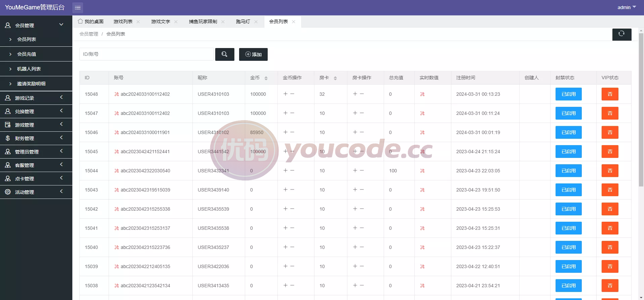The width and height of the screenshot is (644, 300).
Task: Toggle 已启用 ban status for ID 15048
Action: tap(569, 94)
